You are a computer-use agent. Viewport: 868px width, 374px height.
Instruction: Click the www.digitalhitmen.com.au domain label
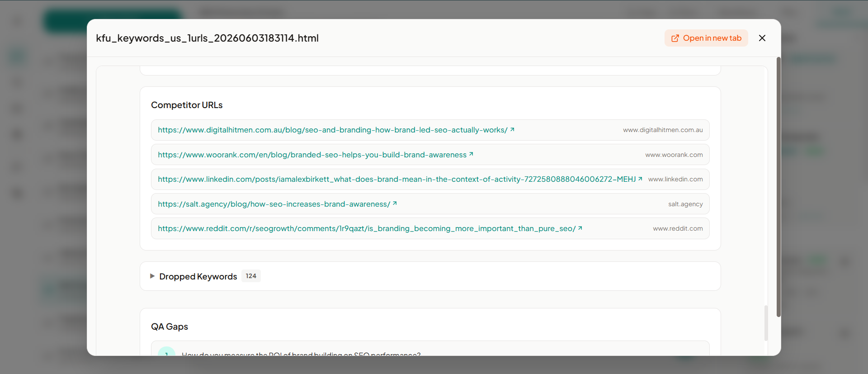tap(663, 130)
